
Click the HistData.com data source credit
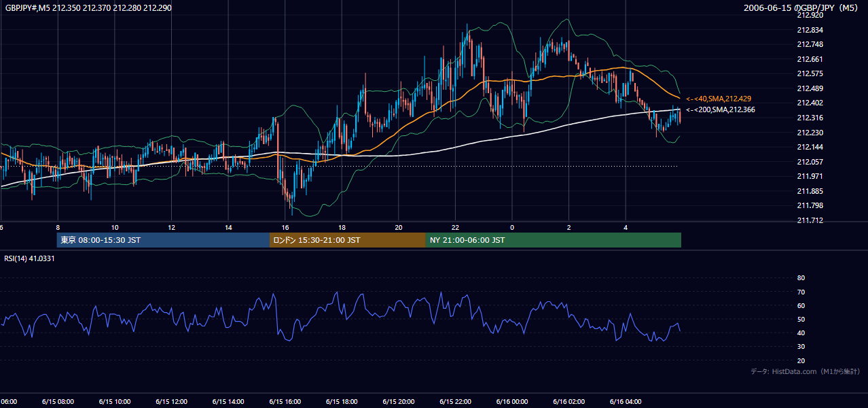click(806, 371)
